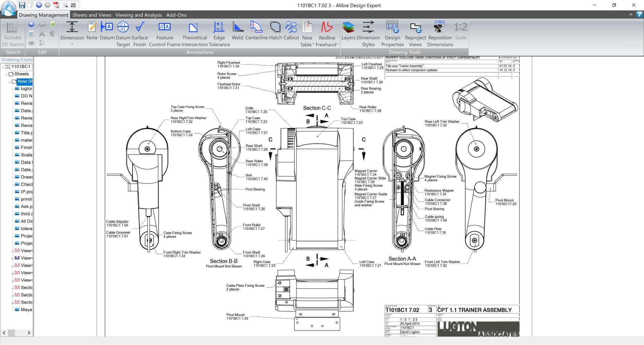The height and width of the screenshot is (345, 644).
Task: Click the Help icon at ribbon's right end
Action: coord(639,15)
